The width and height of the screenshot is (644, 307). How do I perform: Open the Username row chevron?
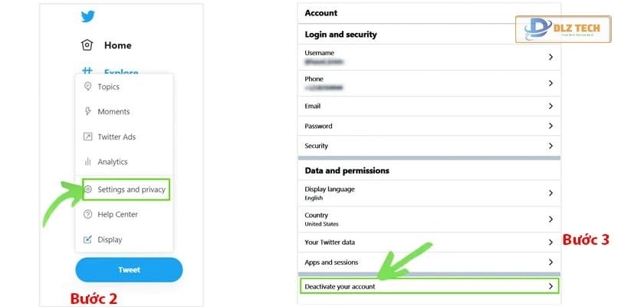550,57
